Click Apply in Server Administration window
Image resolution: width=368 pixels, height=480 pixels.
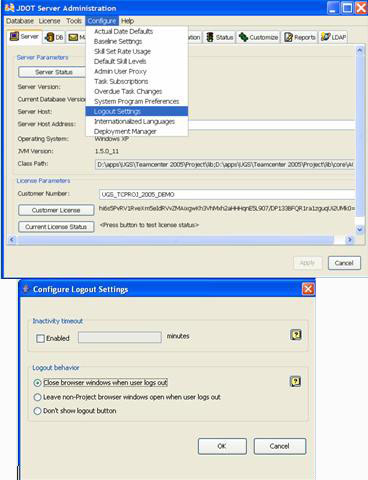(307, 263)
